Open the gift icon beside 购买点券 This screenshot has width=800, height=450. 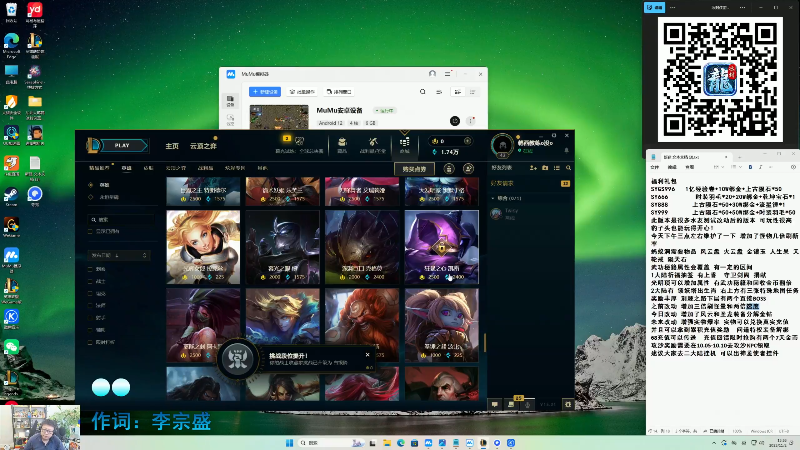pyautogui.click(x=449, y=169)
